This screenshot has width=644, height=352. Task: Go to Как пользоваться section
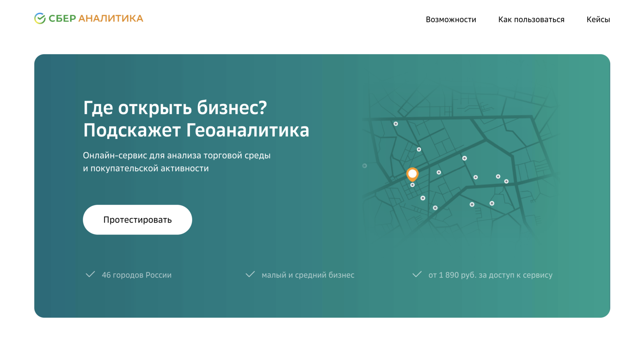tap(531, 20)
